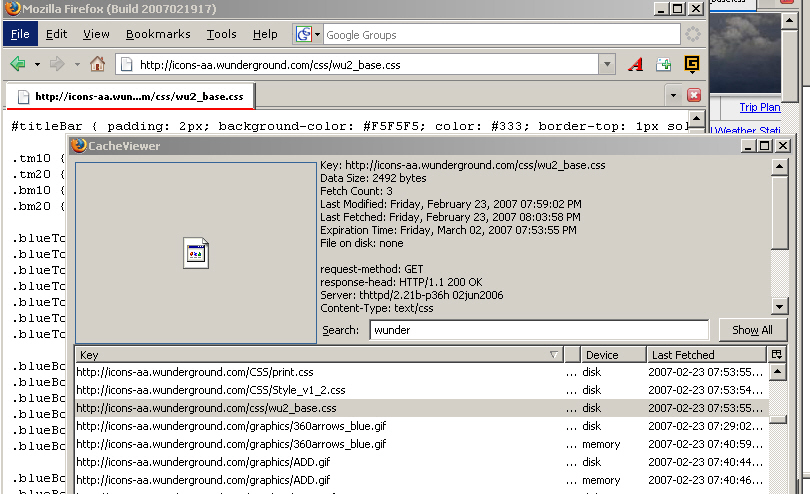
Task: Open the search engine selector dropdown
Action: [317, 35]
